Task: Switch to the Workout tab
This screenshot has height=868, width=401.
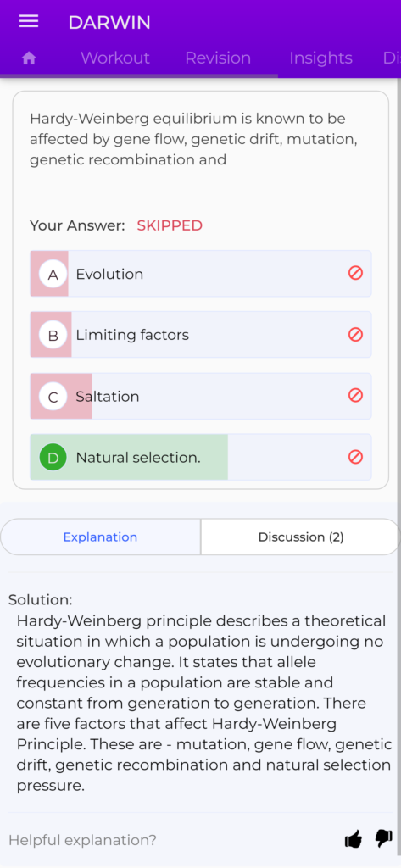Action: coord(115,58)
